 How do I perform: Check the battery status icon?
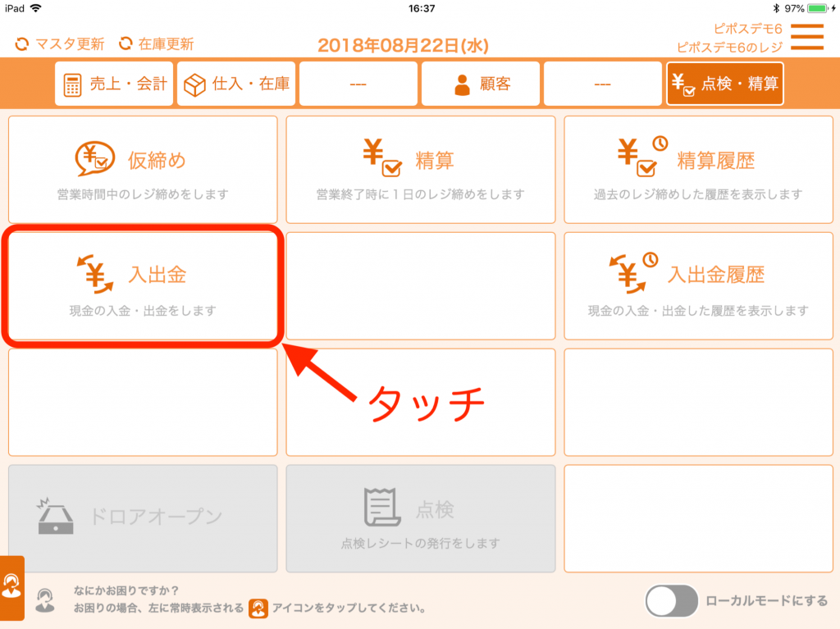(x=819, y=8)
